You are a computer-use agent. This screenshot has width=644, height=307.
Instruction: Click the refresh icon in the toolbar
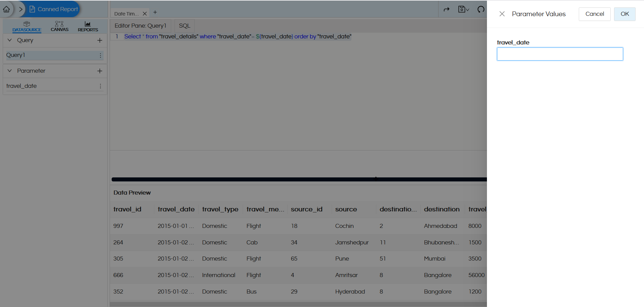coord(480,9)
